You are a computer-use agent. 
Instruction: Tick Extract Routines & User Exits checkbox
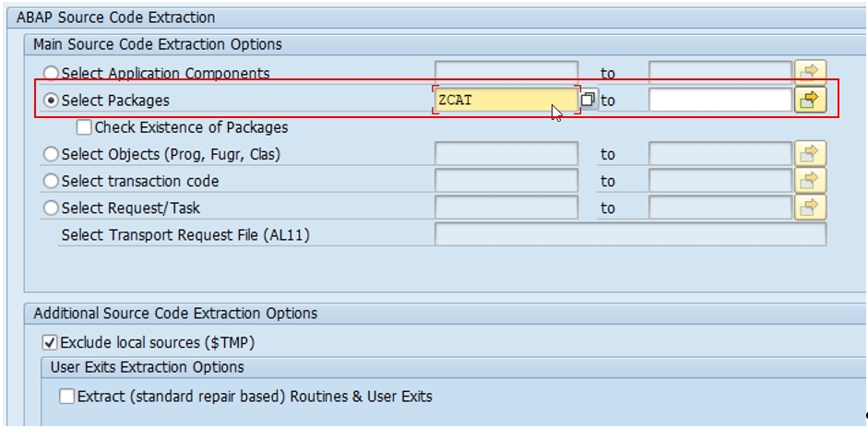[x=67, y=397]
